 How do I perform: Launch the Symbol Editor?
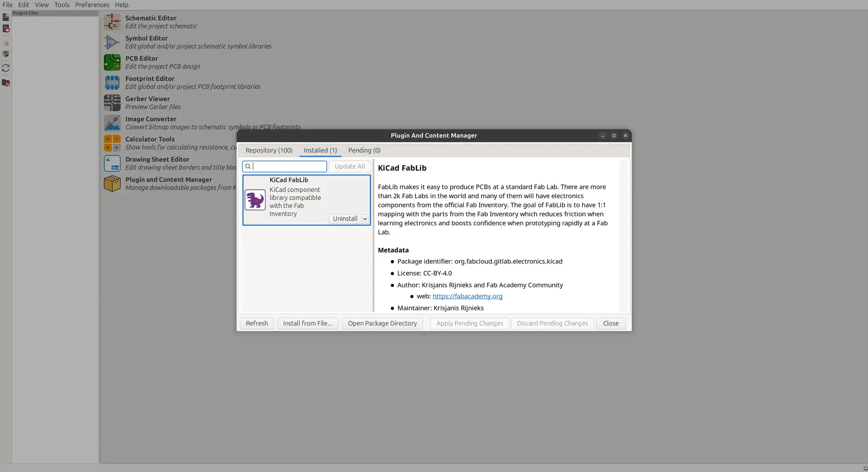pos(112,42)
